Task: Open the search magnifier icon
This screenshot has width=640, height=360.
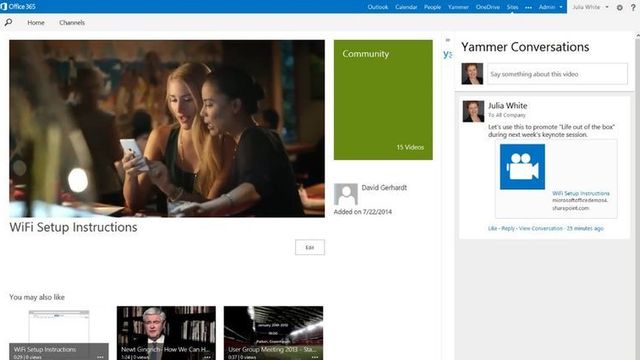Action: [8, 22]
